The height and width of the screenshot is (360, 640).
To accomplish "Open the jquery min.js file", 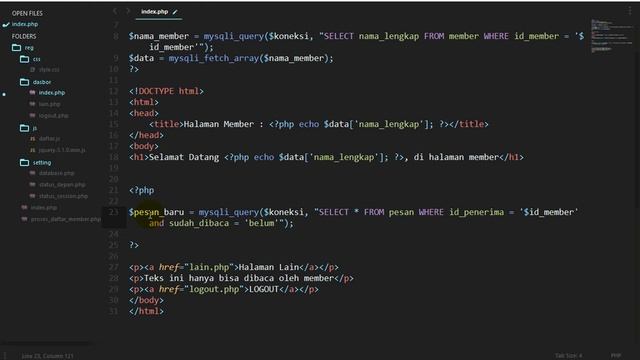I will pos(62,150).
